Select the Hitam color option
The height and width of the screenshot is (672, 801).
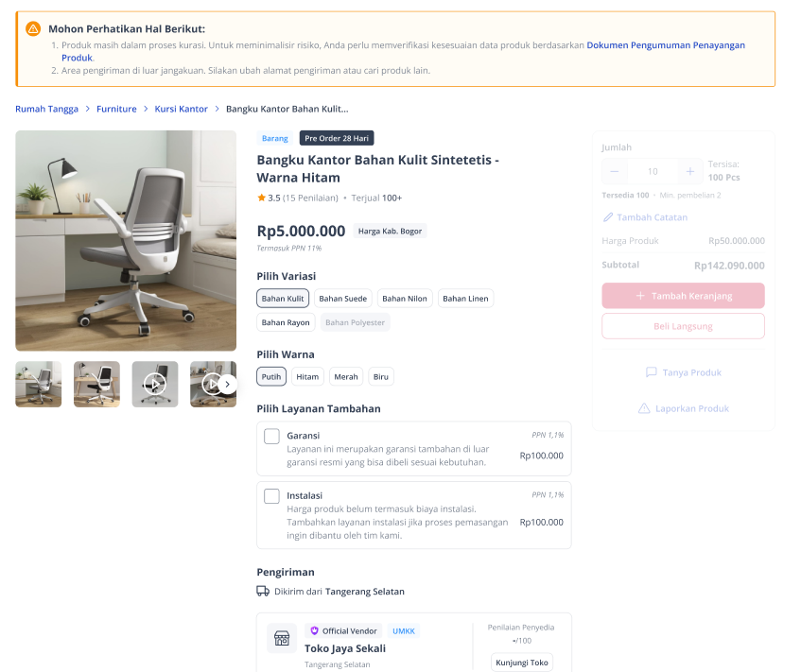tap(307, 376)
